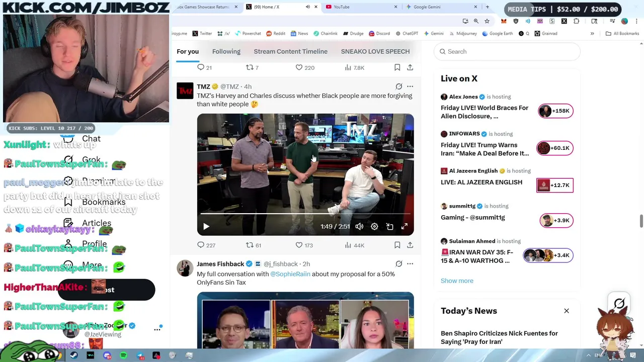Viewport: 644px width, 362px height.
Task: Dismiss the Today's News panel
Action: click(567, 311)
